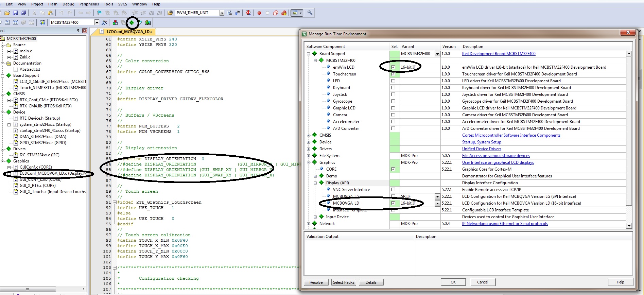
Task: Open the Find icon next to the search box
Action: pos(229,13)
